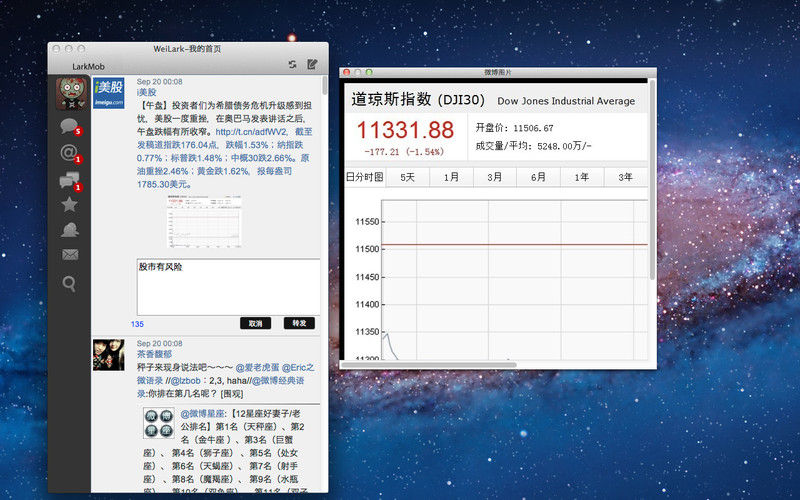Open favorites star icon in sidebar
Viewport: 800px width, 500px height.
click(x=69, y=204)
